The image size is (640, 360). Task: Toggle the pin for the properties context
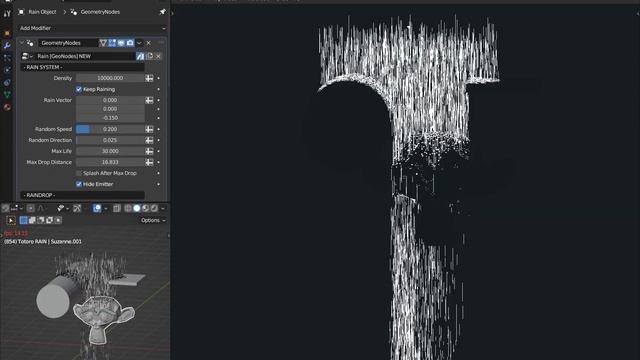pyautogui.click(x=162, y=12)
